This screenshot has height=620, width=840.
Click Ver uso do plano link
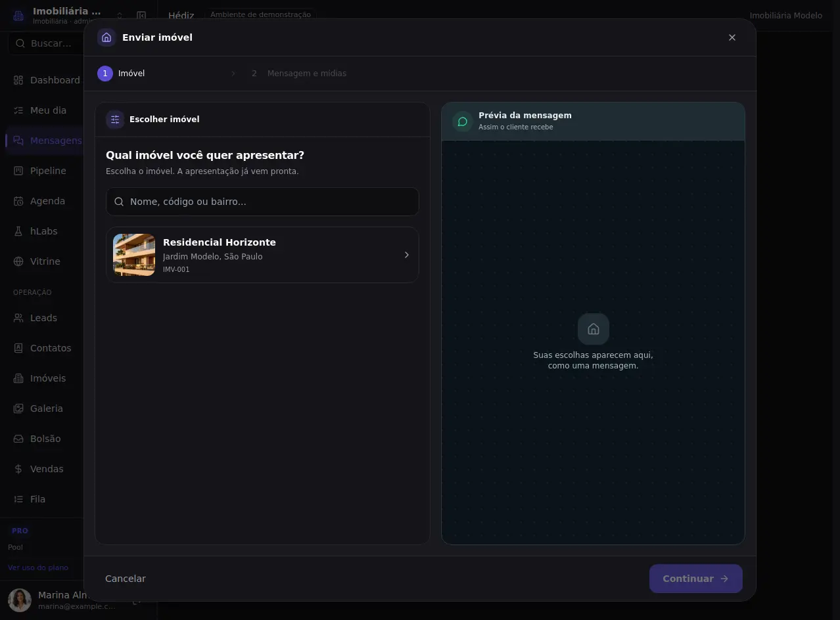pos(38,567)
